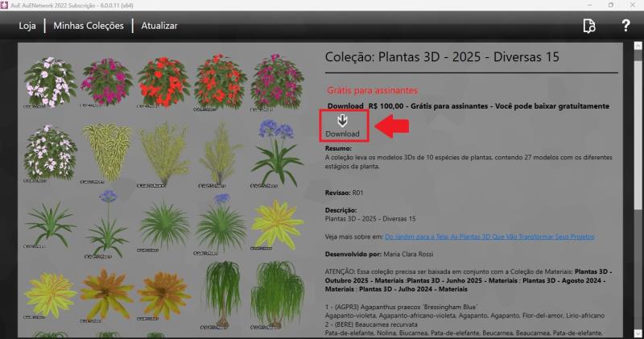Switch to Minhas Coleções
The width and height of the screenshot is (644, 339).
point(89,26)
